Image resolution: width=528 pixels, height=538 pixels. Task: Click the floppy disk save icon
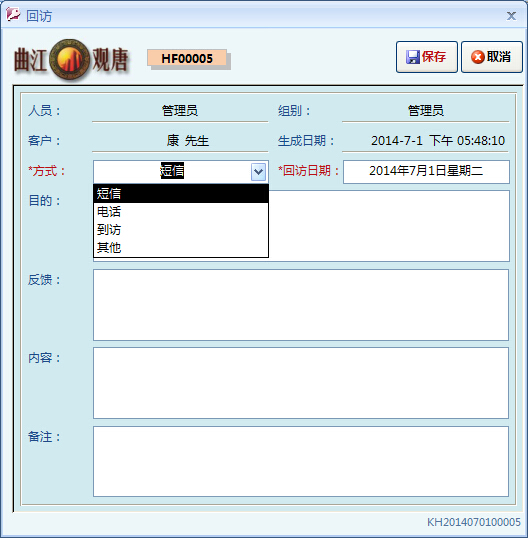pos(412,57)
